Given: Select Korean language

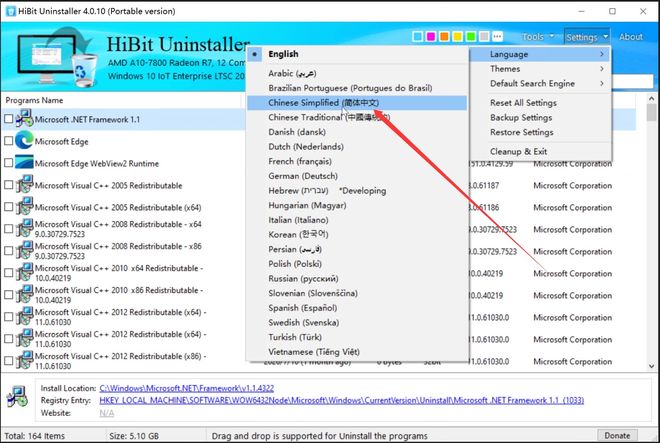Looking at the screenshot, I should point(357,235).
